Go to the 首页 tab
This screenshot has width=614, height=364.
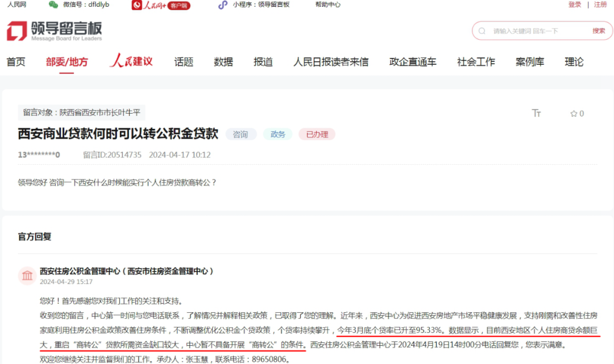tap(16, 62)
